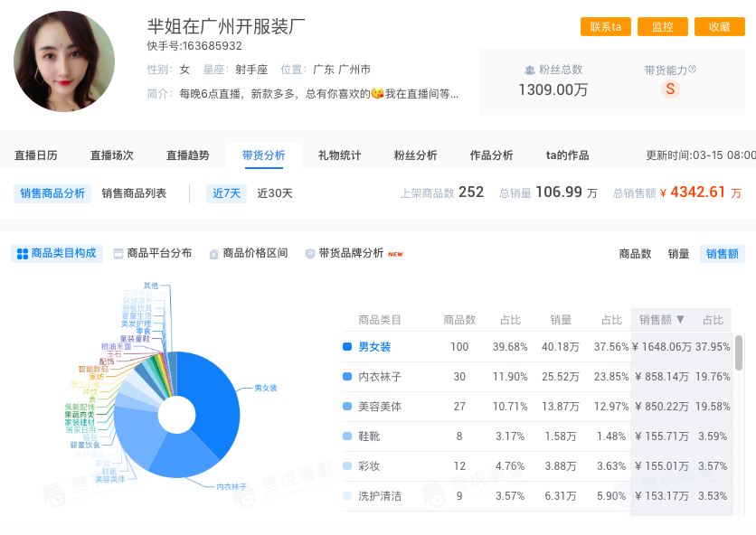756x535 pixels.
Task: Open 带货品牌分析 sub-tab
Action: [354, 254]
